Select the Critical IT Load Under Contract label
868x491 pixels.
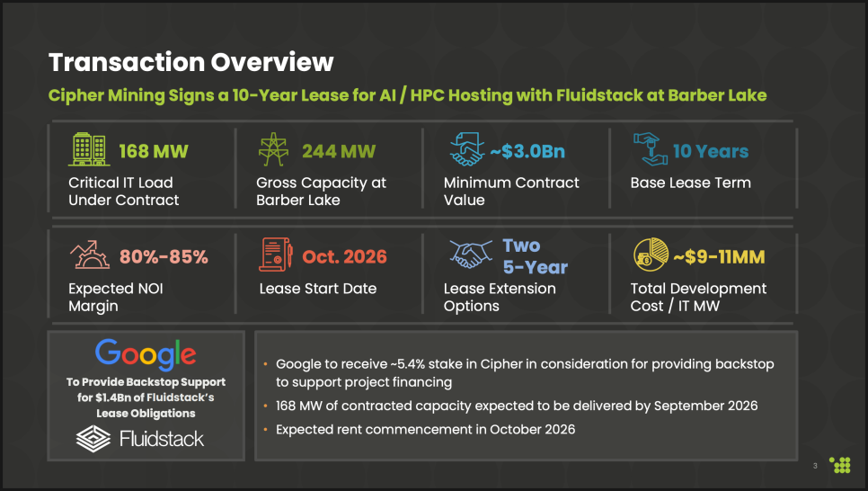(x=123, y=191)
